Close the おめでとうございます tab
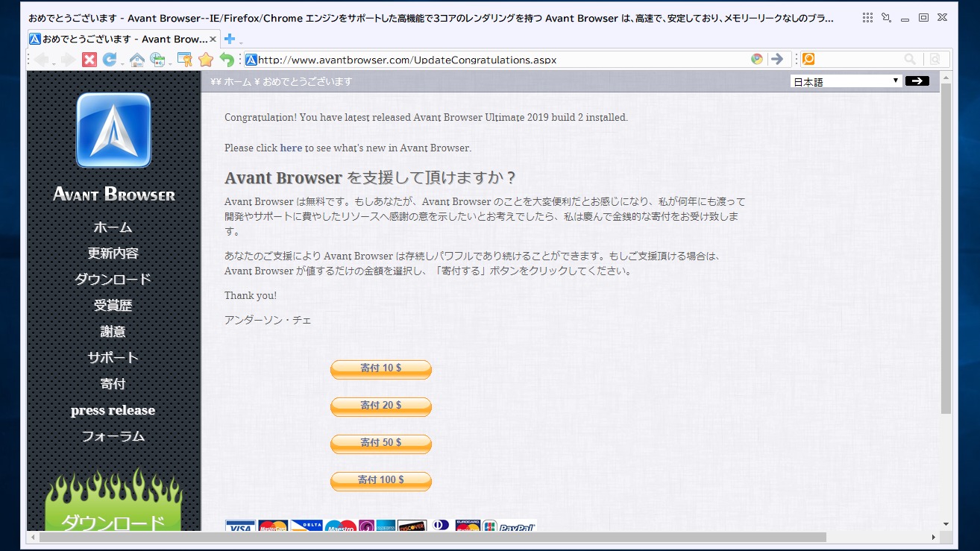 click(x=213, y=39)
